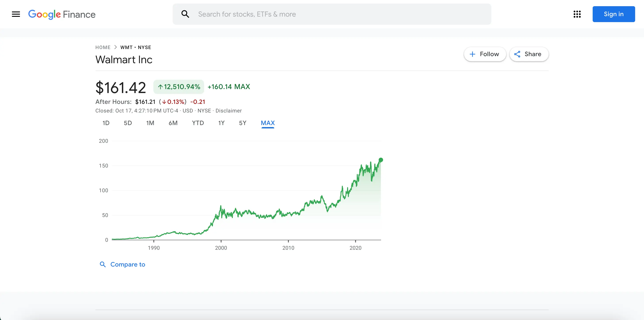
Task: Sign in to Google account
Action: 613,14
